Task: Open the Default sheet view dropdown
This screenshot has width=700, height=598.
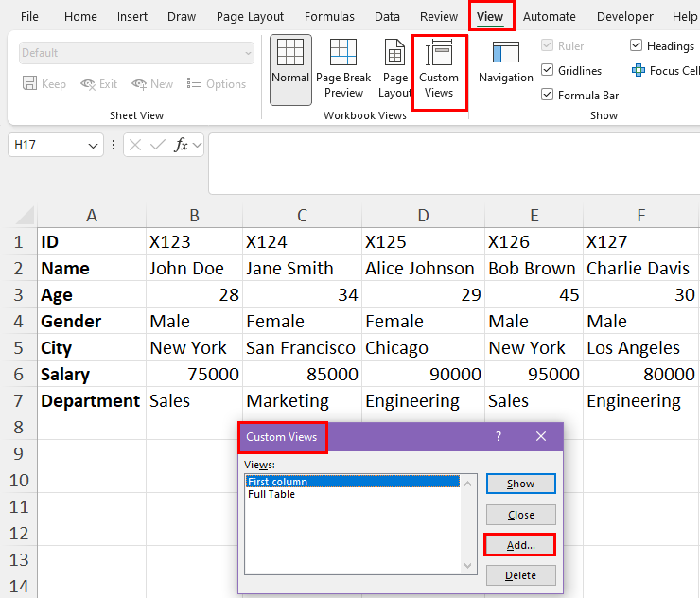Action: pos(136,53)
